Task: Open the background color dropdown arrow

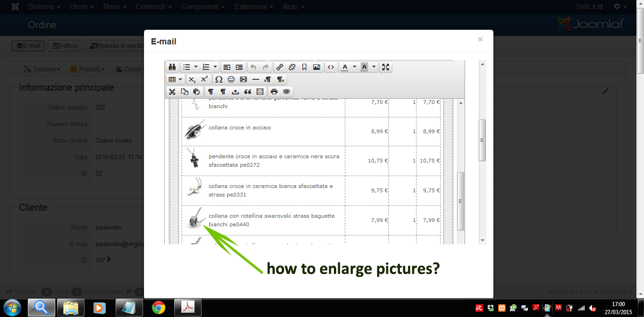Action: [374, 67]
